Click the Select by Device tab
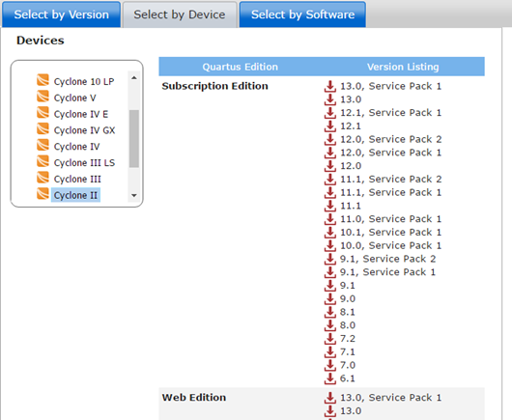Viewport: 512px width, 420px height. (x=180, y=14)
